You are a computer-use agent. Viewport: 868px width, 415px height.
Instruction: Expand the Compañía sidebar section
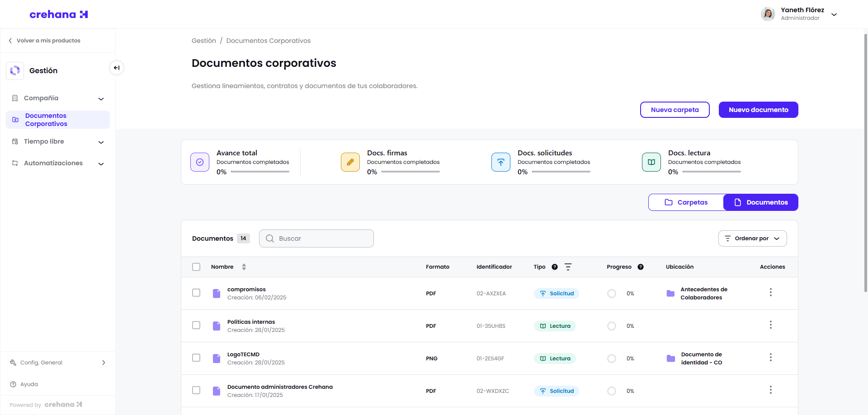click(x=58, y=98)
